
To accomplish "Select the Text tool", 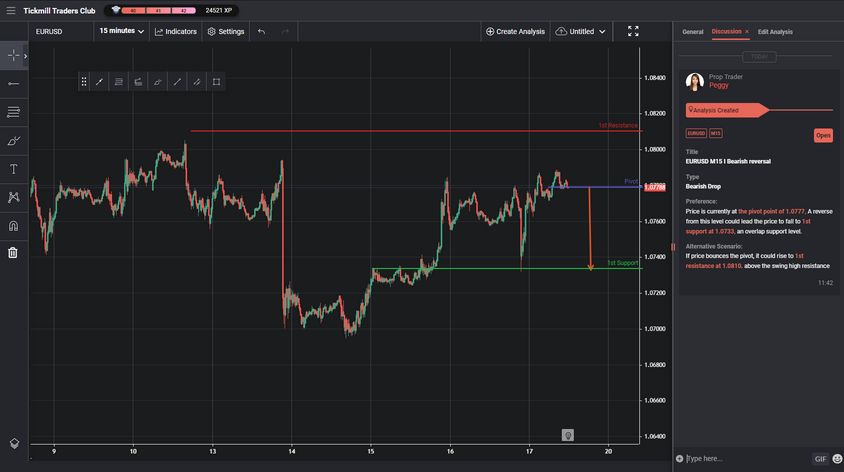I will click(13, 169).
